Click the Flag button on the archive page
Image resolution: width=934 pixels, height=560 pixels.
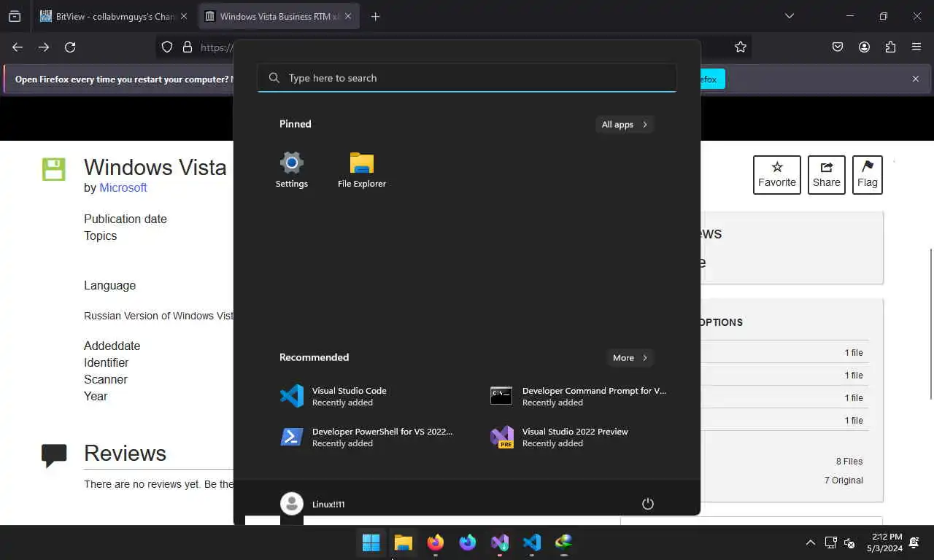point(868,175)
